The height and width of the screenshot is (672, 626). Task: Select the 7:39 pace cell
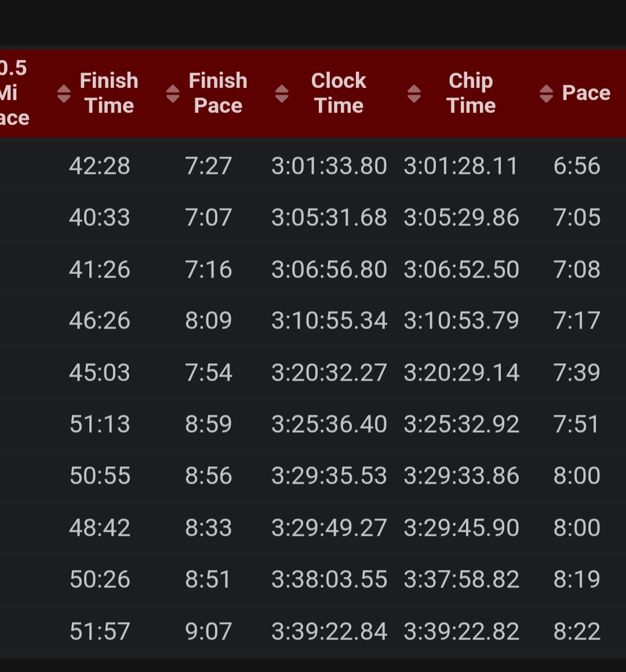click(x=577, y=372)
